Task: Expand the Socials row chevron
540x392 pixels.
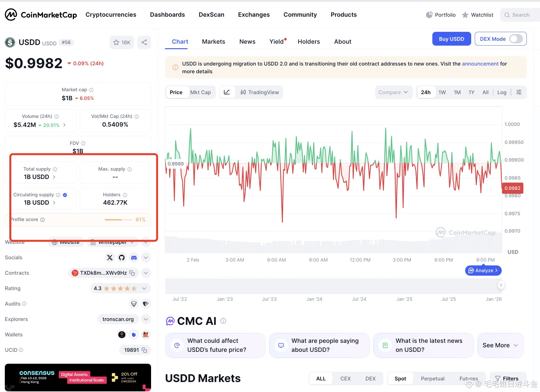Action: [x=146, y=257]
